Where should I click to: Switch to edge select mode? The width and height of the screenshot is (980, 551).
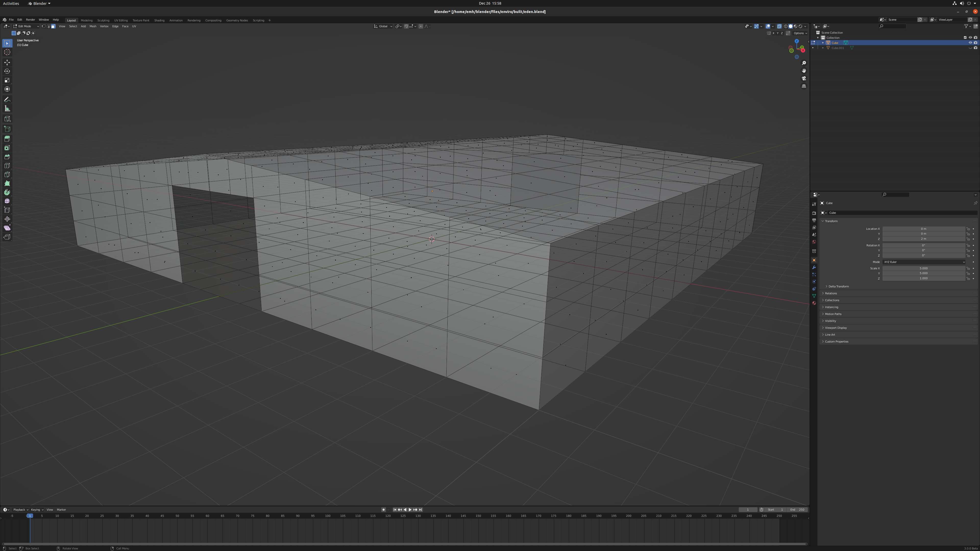(x=48, y=26)
